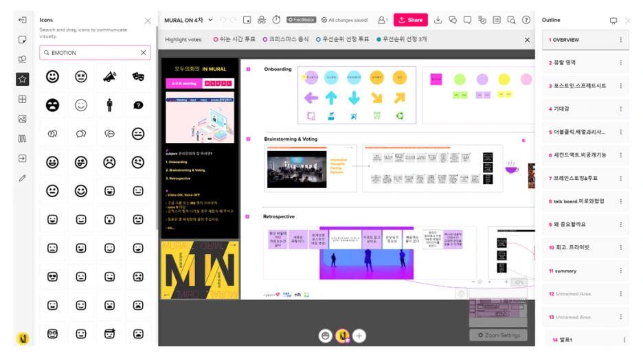Open the help question mark icon
Image resolution: width=643 pixels, height=364 pixels.
pyautogui.click(x=526, y=20)
